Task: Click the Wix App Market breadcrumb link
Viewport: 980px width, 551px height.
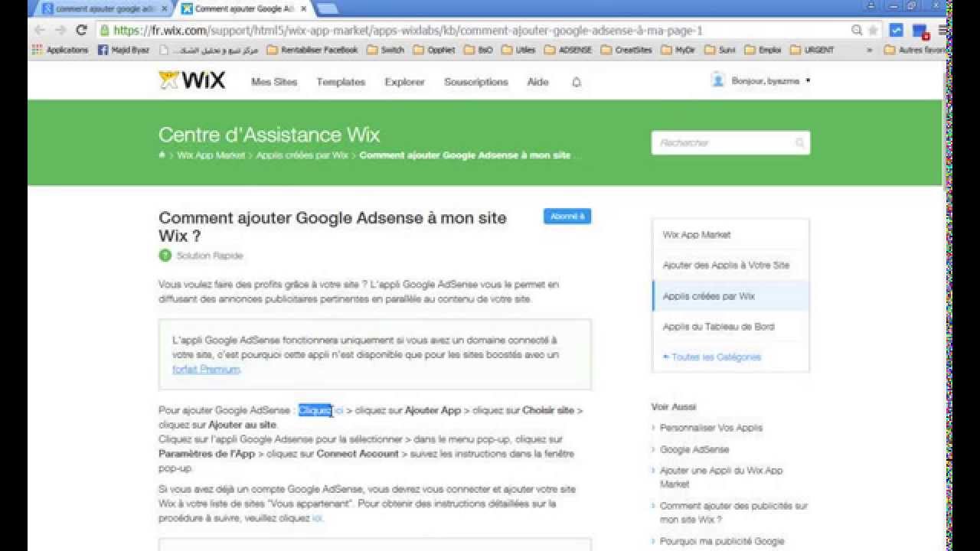Action: pyautogui.click(x=211, y=155)
